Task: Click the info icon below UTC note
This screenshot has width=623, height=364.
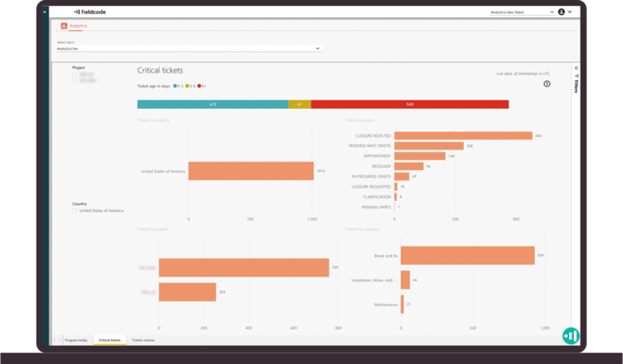Action: [547, 84]
